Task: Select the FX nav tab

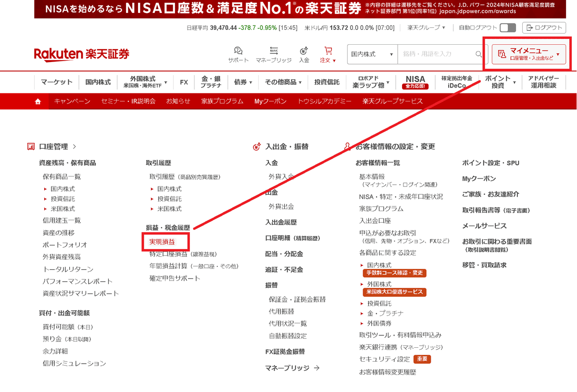Action: [x=184, y=82]
